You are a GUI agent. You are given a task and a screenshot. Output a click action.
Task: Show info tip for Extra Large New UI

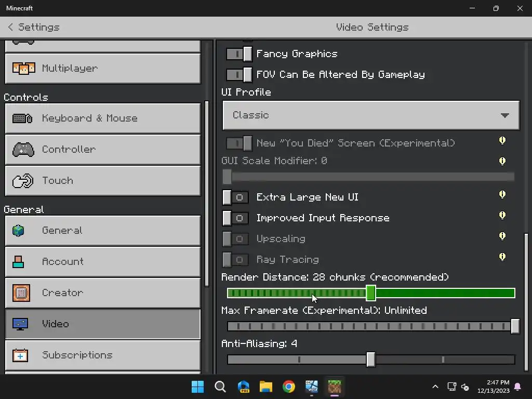tap(502, 195)
